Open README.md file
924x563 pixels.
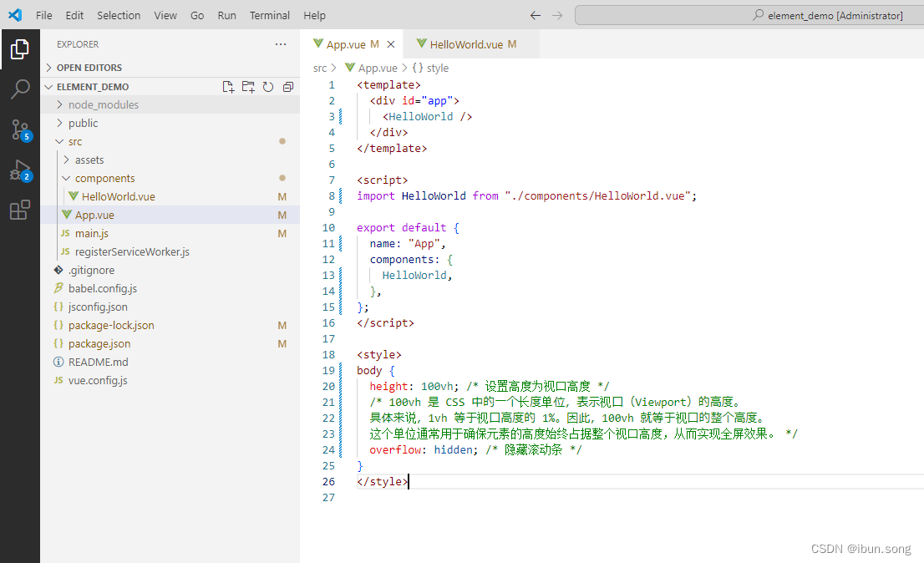pyautogui.click(x=170, y=362)
